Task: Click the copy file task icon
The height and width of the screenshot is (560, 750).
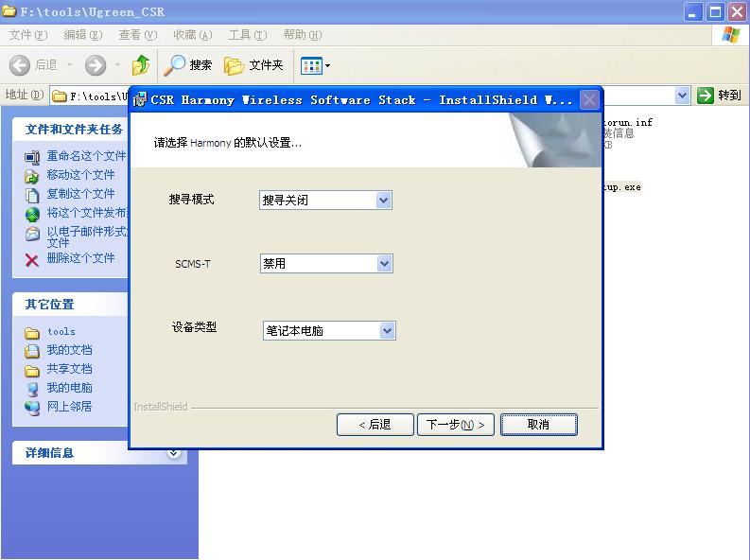Action: [x=32, y=196]
